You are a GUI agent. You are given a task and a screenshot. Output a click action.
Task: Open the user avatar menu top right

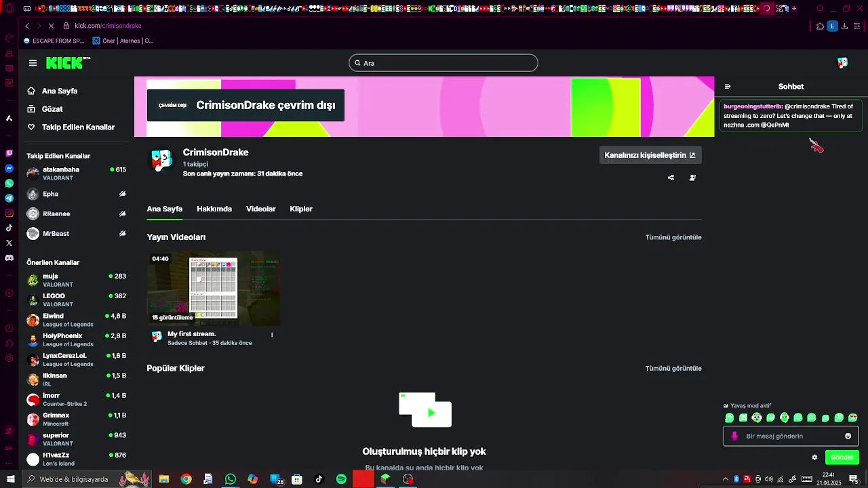[842, 63]
